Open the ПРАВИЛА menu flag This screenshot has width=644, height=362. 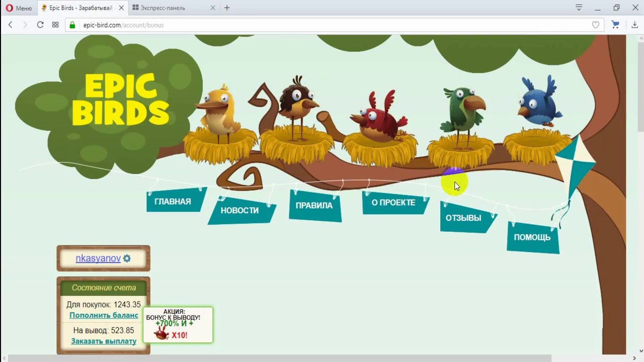click(x=315, y=205)
